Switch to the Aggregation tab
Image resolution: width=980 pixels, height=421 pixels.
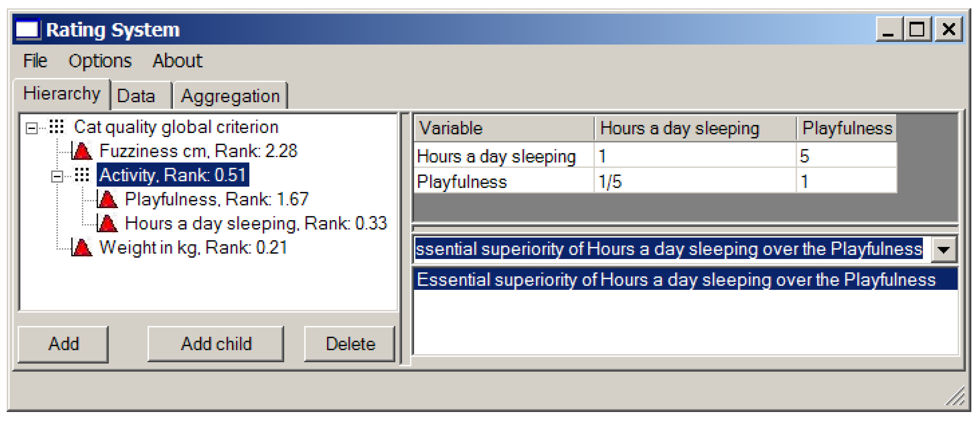coord(230,96)
